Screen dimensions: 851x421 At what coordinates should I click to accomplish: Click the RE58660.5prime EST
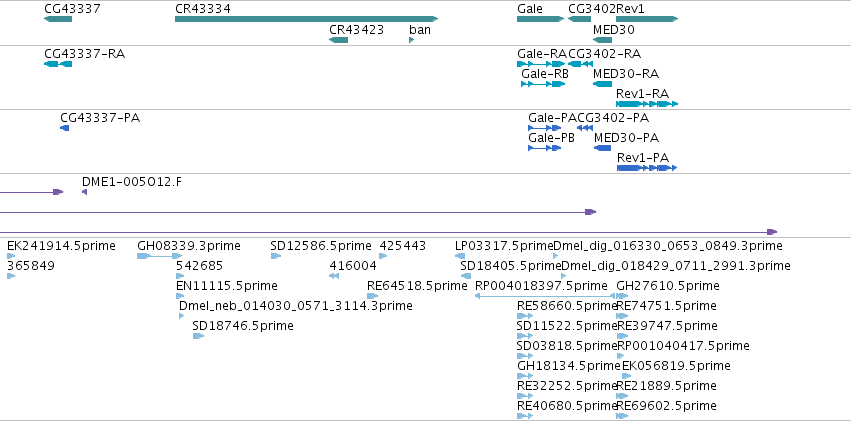(x=525, y=316)
